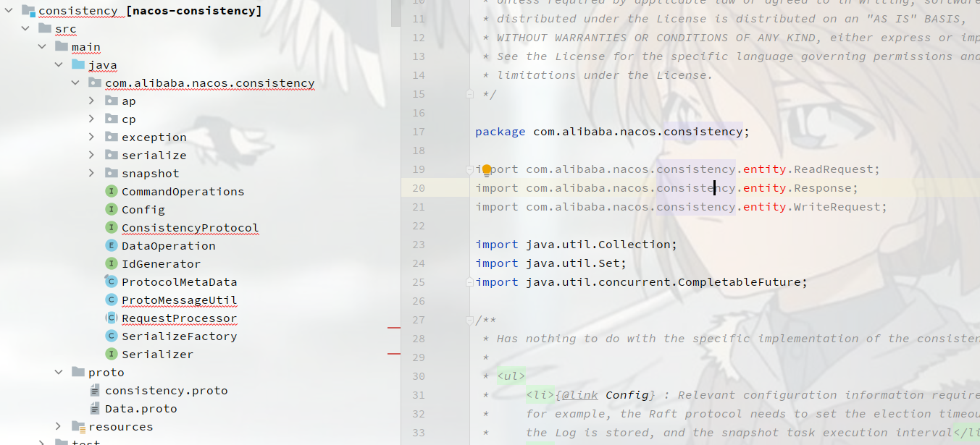980x445 pixels.
Task: Click the import fold end marker on line 25
Action: tap(469, 282)
